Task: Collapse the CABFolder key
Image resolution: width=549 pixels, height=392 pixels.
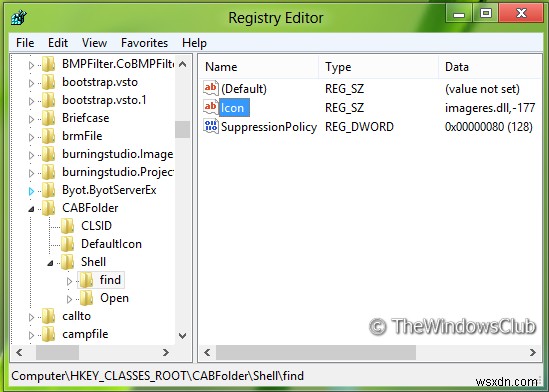Action: [31, 209]
